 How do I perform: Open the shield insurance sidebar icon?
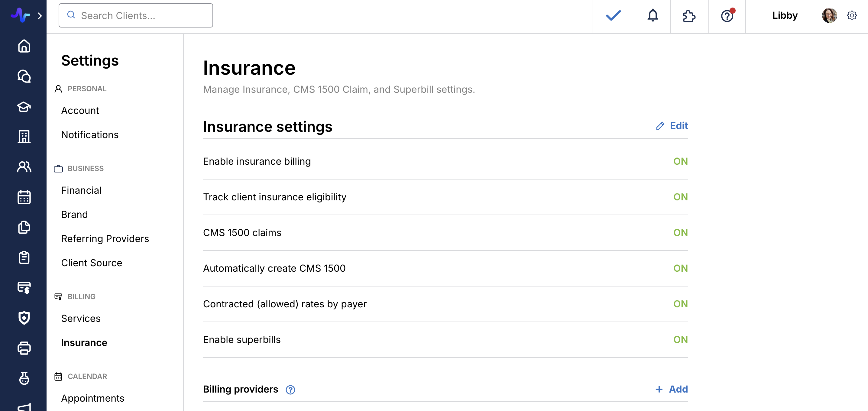(x=24, y=318)
